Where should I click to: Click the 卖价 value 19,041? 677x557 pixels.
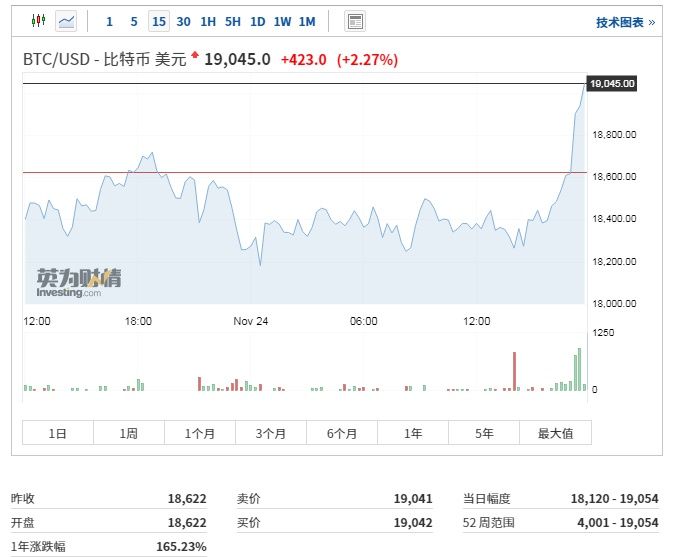pyautogui.click(x=413, y=499)
